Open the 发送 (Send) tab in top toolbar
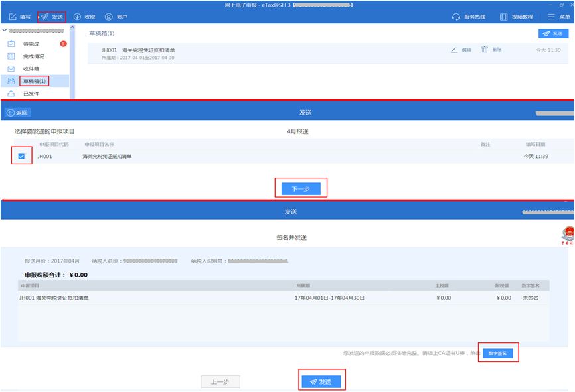This screenshot has width=575, height=392. tap(52, 17)
